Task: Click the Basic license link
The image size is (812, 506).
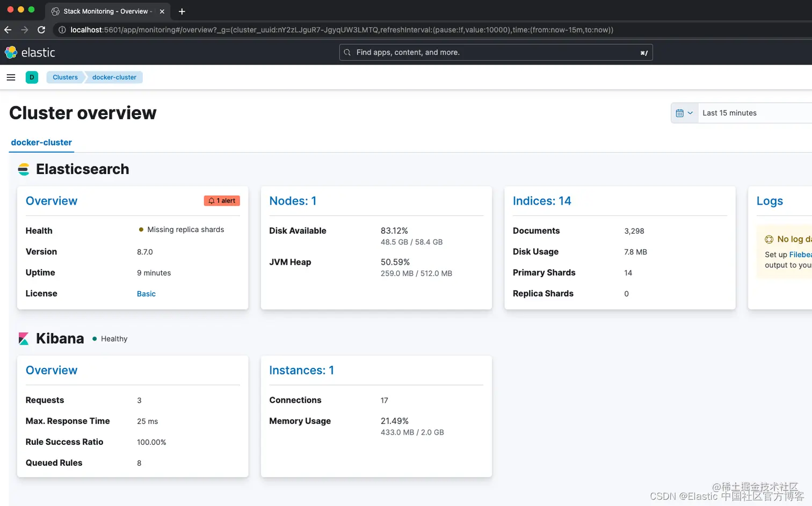Action: [x=146, y=294]
